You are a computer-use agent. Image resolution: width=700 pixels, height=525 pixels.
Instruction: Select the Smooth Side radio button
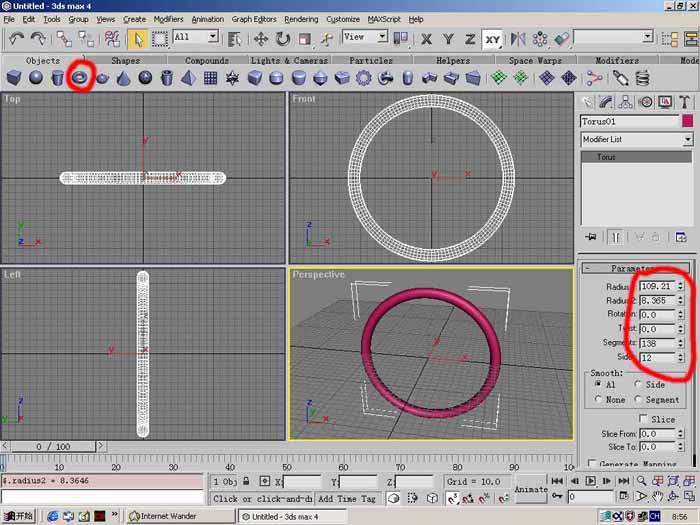(638, 384)
